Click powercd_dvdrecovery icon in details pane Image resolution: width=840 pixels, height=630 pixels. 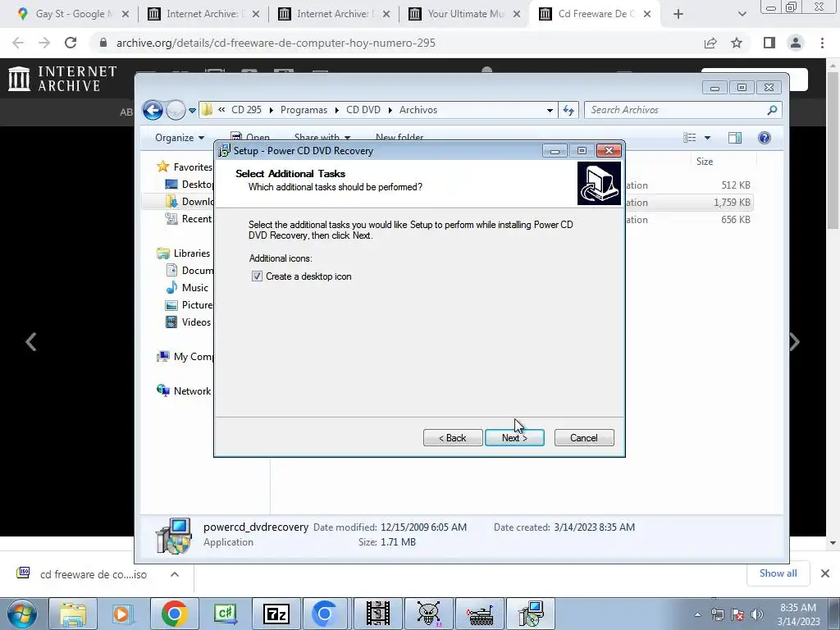pos(172,535)
